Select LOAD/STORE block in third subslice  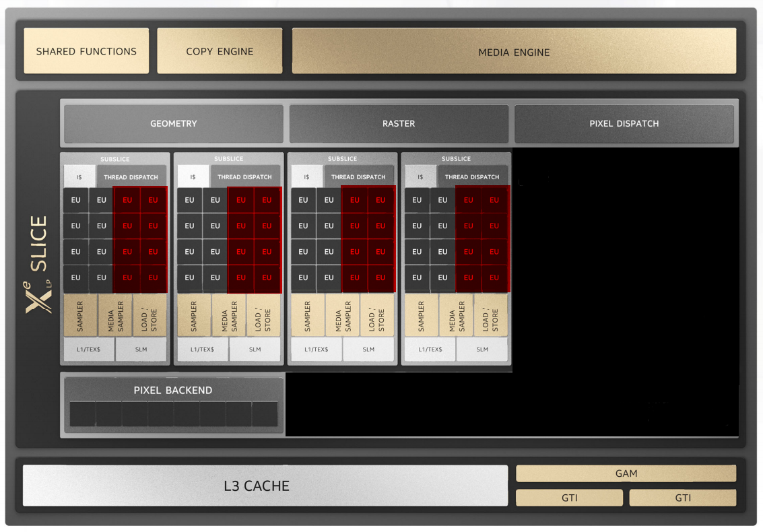click(x=376, y=315)
